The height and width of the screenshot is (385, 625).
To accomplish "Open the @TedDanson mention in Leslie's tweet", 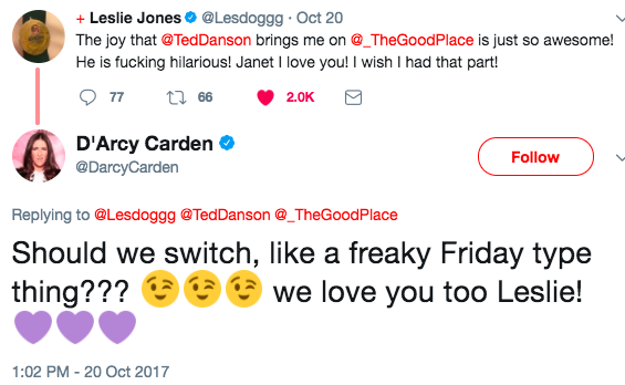I will [206, 40].
